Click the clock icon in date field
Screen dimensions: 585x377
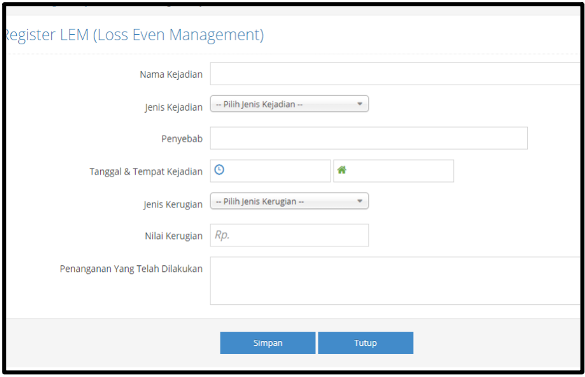point(219,170)
